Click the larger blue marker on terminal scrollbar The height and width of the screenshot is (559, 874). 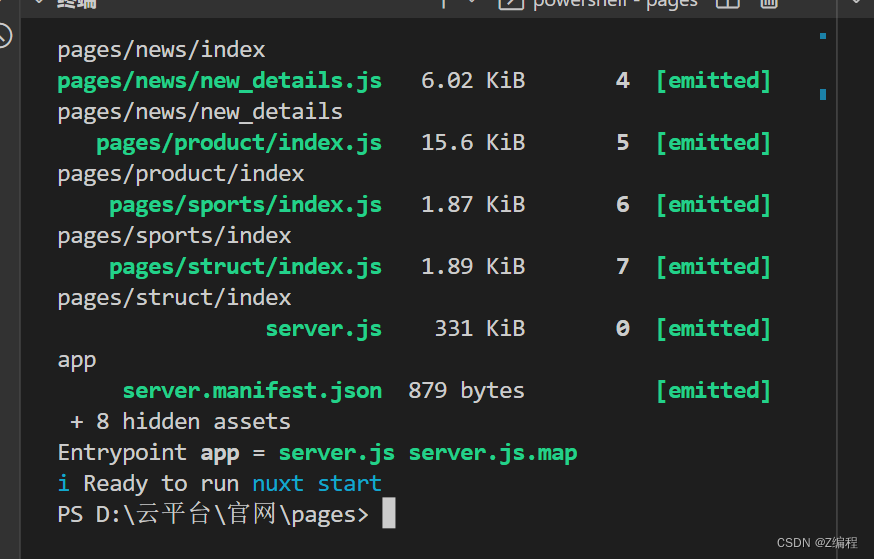pos(823,94)
